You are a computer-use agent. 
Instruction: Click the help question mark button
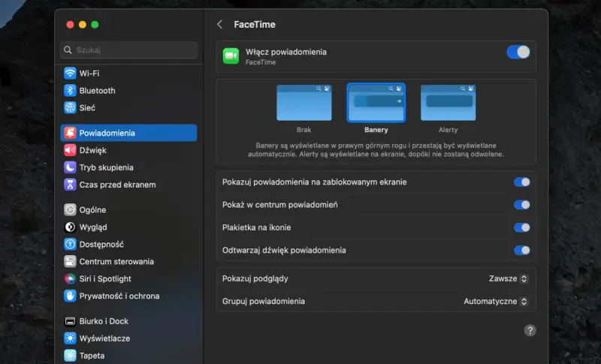pos(530,330)
